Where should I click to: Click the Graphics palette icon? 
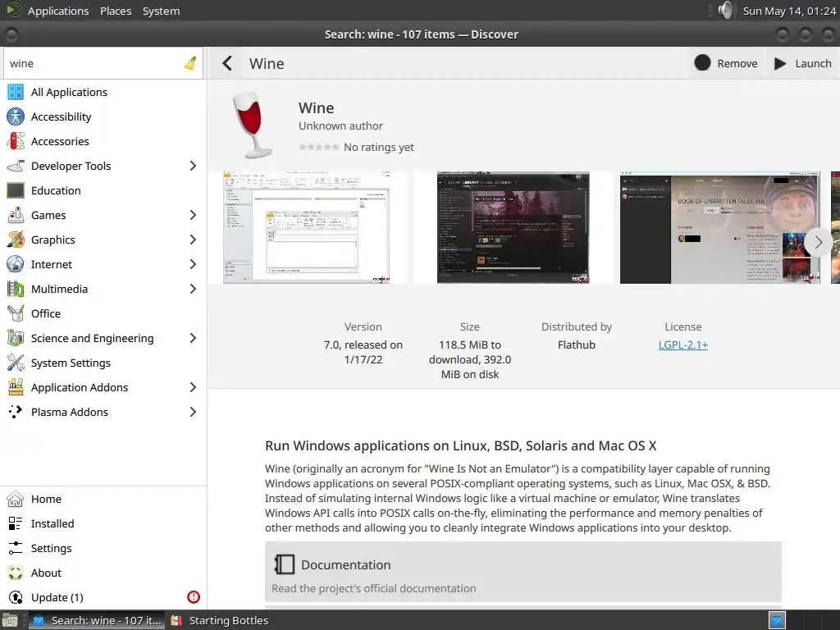(x=16, y=240)
